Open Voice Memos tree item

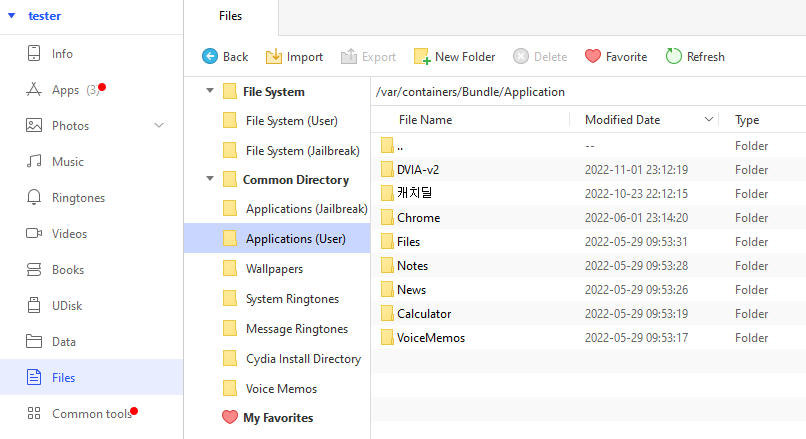(x=281, y=389)
